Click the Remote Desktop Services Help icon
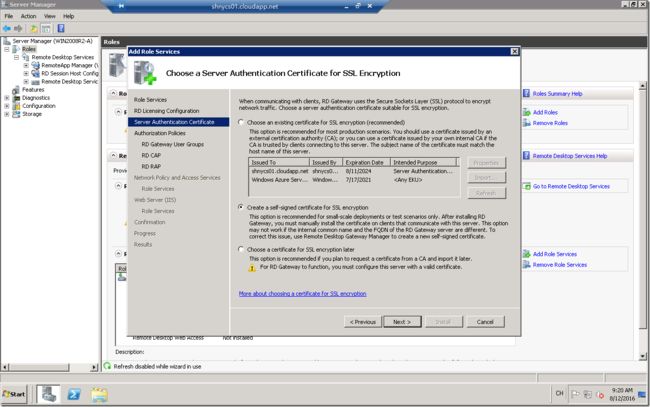Image resolution: width=650 pixels, height=407 pixels. click(526, 155)
